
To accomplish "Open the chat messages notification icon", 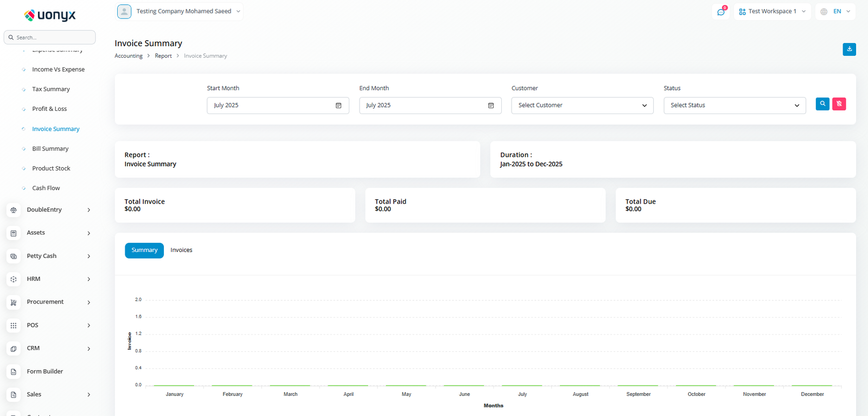I will 720,11.
